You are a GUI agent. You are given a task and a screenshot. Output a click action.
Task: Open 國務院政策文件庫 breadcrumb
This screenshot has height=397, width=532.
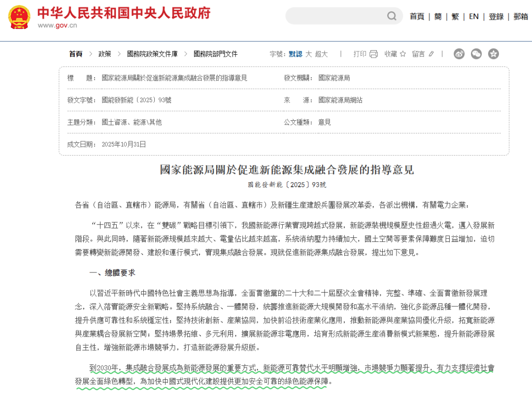click(x=152, y=54)
